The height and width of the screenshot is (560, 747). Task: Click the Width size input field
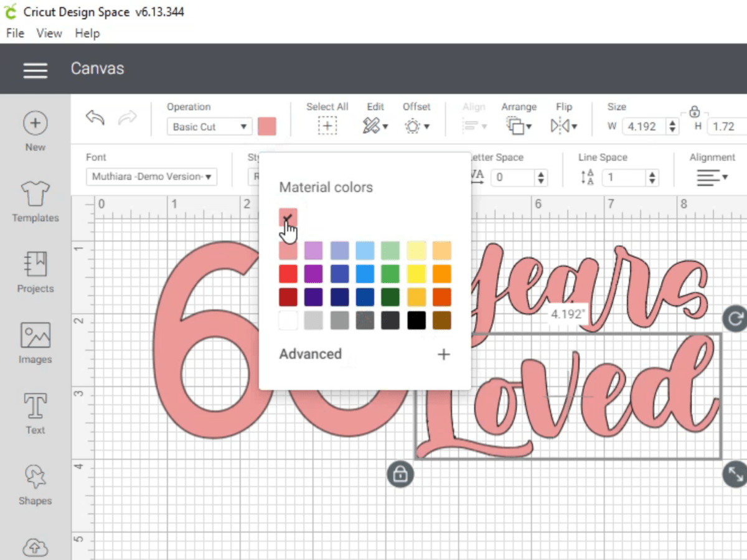[644, 126]
